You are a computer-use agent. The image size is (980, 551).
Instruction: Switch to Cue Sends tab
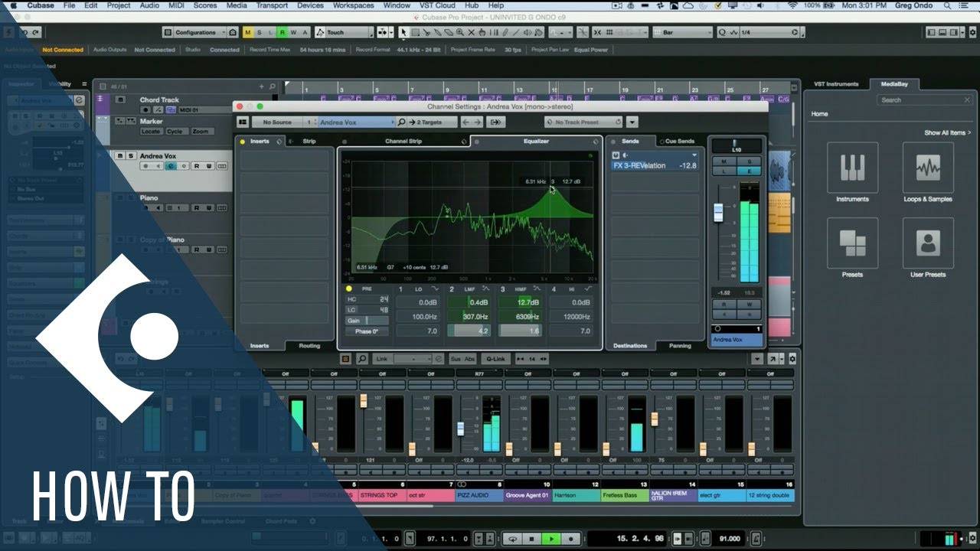680,142
